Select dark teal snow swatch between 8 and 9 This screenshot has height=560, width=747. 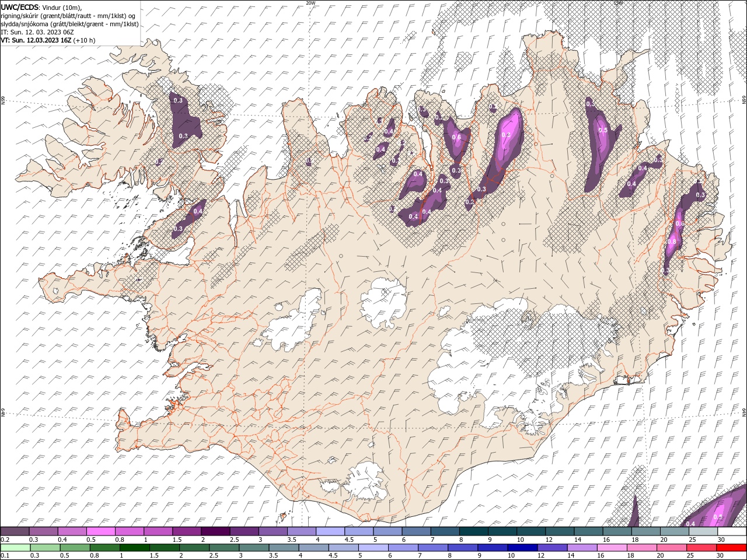[474, 531]
